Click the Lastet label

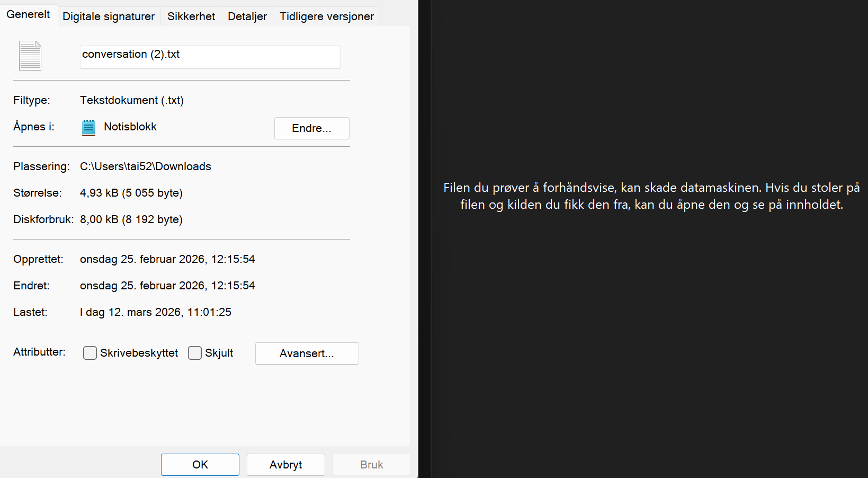pyautogui.click(x=30, y=312)
